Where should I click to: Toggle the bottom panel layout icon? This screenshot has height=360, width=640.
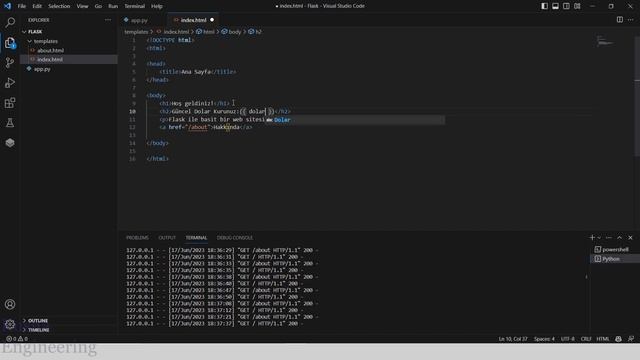555,6
